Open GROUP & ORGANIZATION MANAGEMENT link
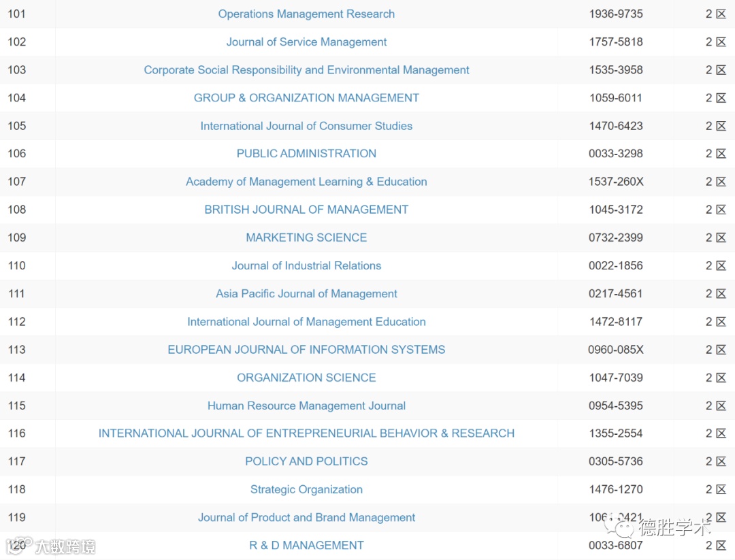This screenshot has height=560, width=735. pyautogui.click(x=306, y=98)
